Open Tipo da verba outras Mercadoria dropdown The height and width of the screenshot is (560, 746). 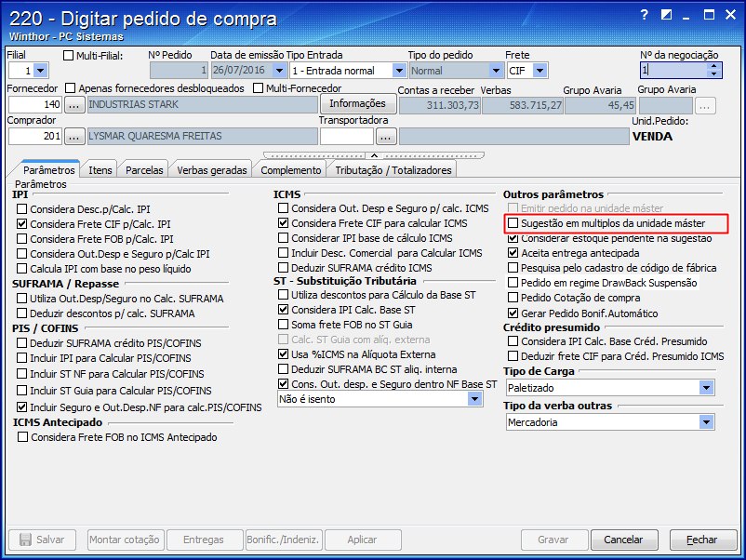(x=707, y=422)
